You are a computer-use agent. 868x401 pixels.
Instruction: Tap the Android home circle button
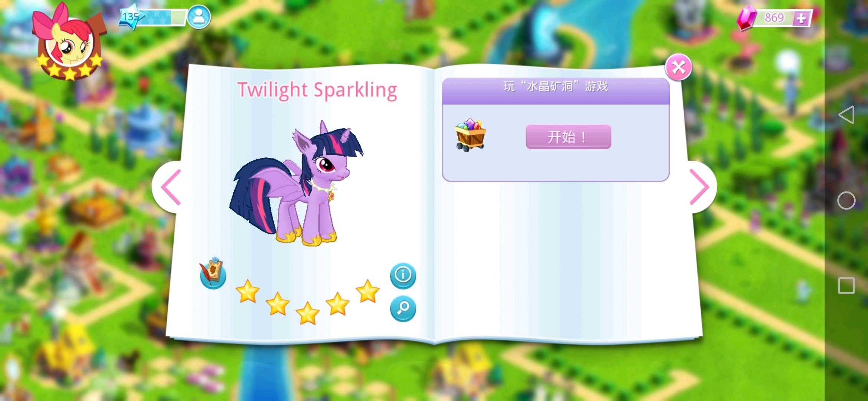pyautogui.click(x=846, y=201)
